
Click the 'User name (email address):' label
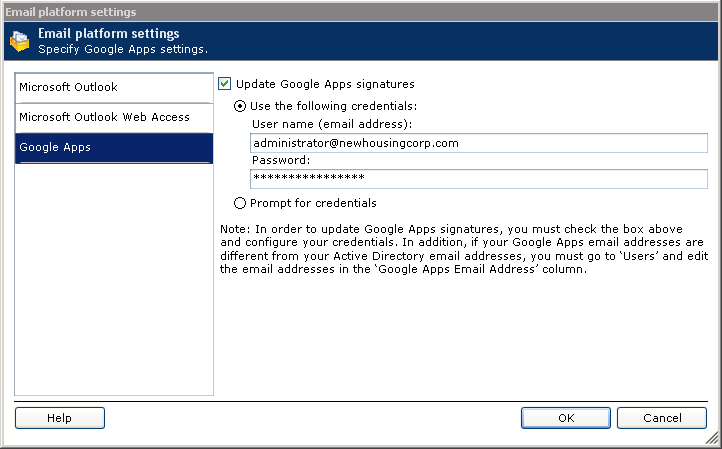pyautogui.click(x=332, y=124)
